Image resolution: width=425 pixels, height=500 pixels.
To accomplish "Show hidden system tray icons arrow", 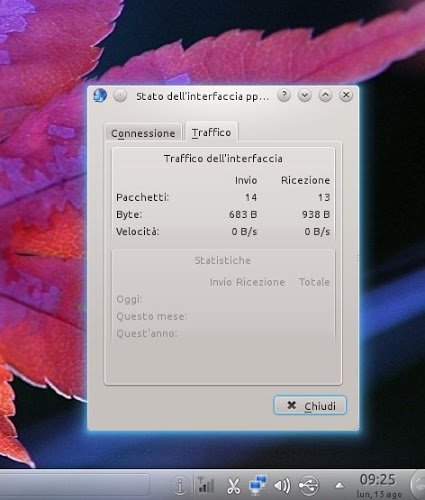I will (339, 485).
